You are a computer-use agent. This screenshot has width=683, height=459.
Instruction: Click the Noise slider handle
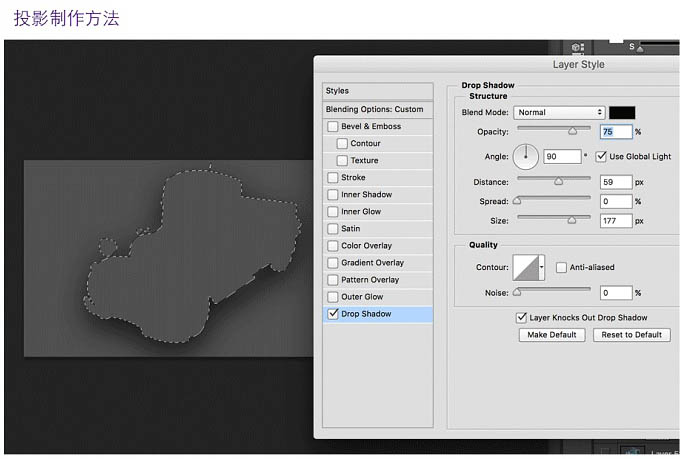(x=517, y=292)
